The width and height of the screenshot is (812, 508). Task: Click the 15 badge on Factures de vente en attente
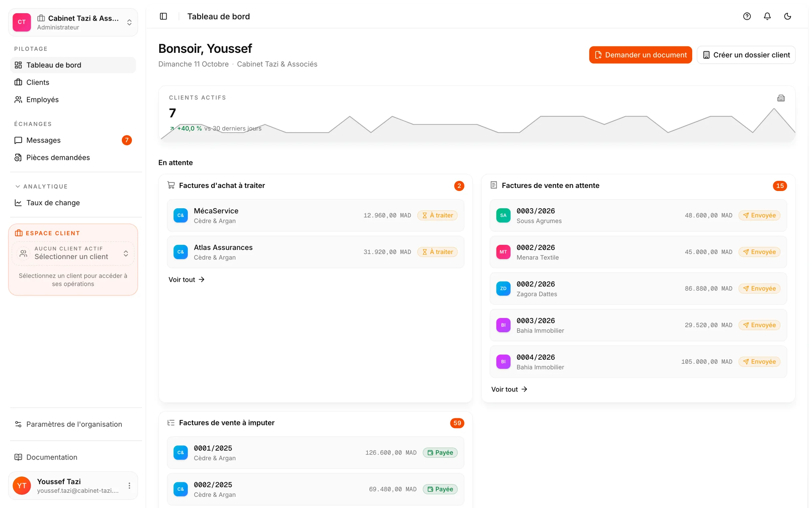[x=780, y=186]
